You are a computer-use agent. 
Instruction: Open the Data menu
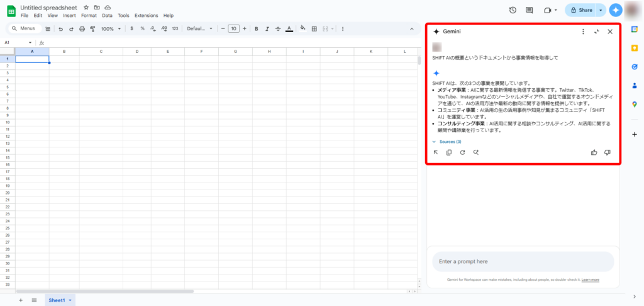[107, 16]
